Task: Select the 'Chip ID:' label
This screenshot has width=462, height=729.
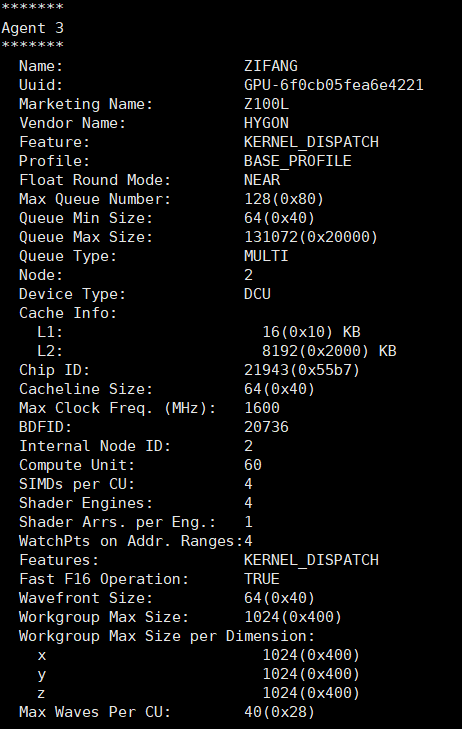Action: (54, 370)
